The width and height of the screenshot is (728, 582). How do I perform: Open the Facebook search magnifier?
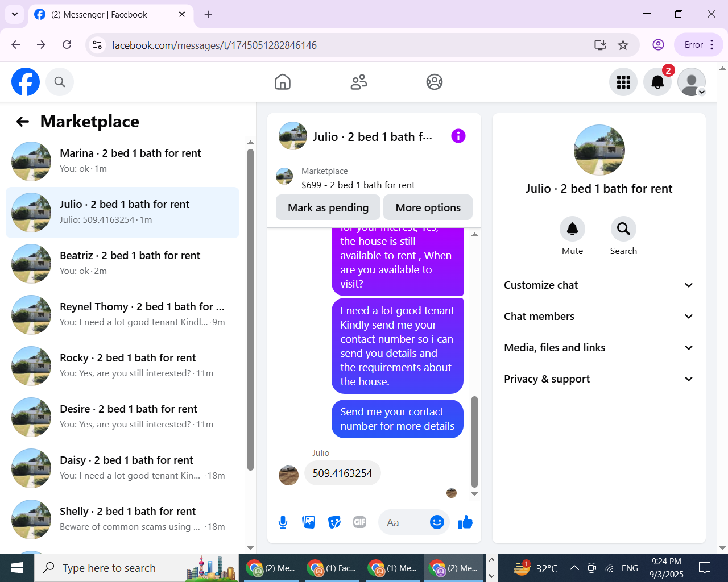pos(60,82)
